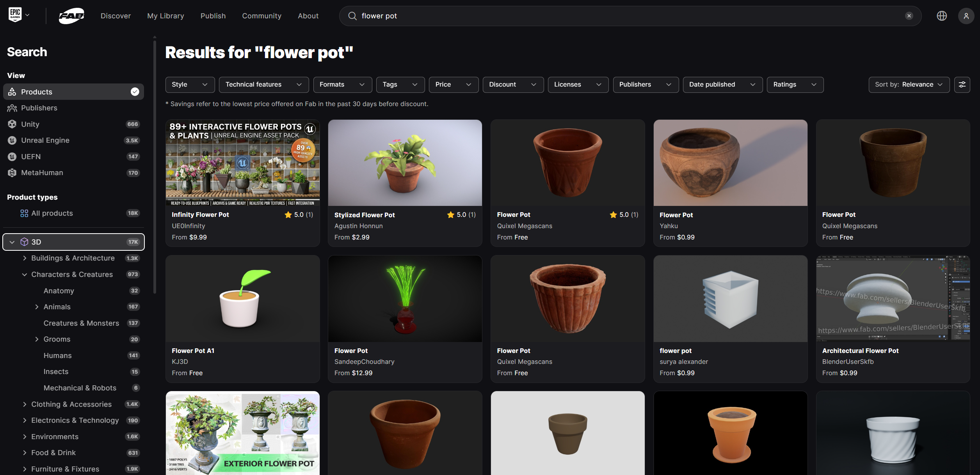
Task: Expand Buildings & Architecture category
Action: click(25, 258)
